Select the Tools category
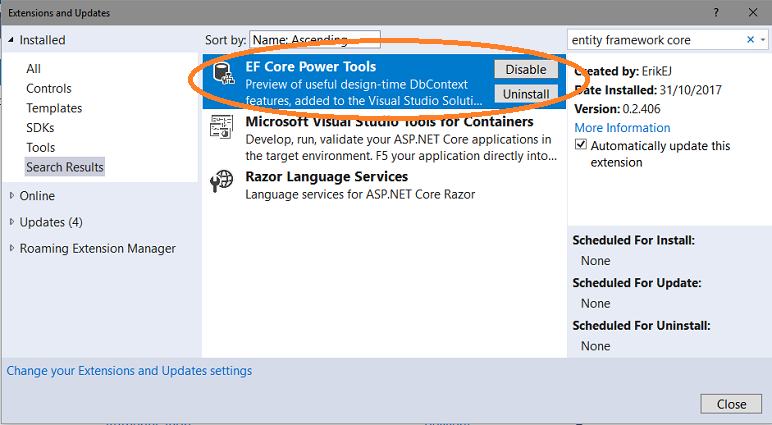This screenshot has height=425, width=772. point(40,147)
